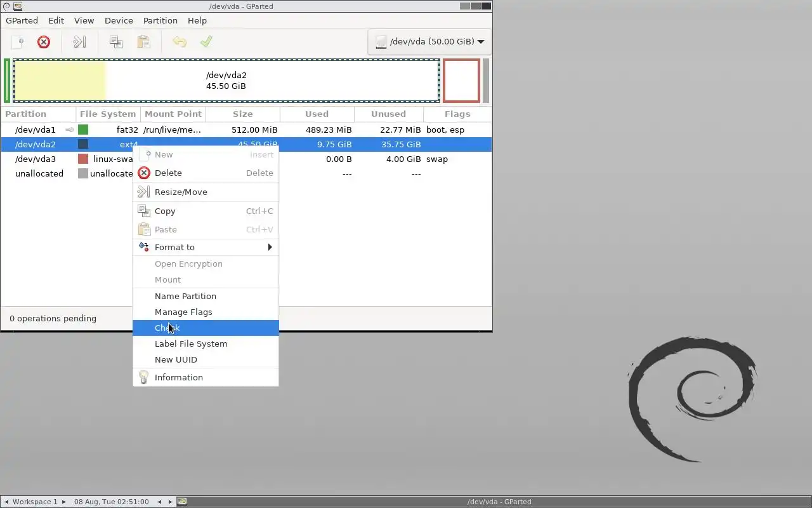This screenshot has width=812, height=508.
Task: Expand the Format to submenu arrow
Action: click(x=270, y=247)
